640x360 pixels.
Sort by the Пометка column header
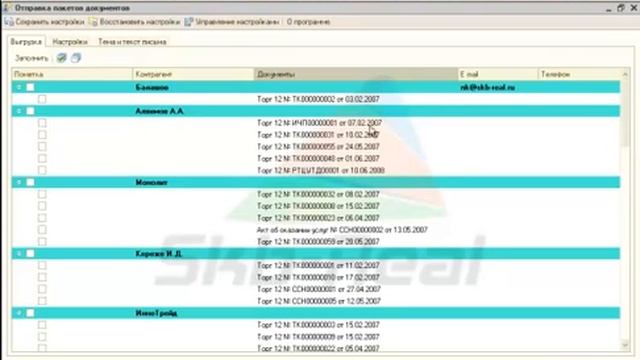tap(72, 74)
